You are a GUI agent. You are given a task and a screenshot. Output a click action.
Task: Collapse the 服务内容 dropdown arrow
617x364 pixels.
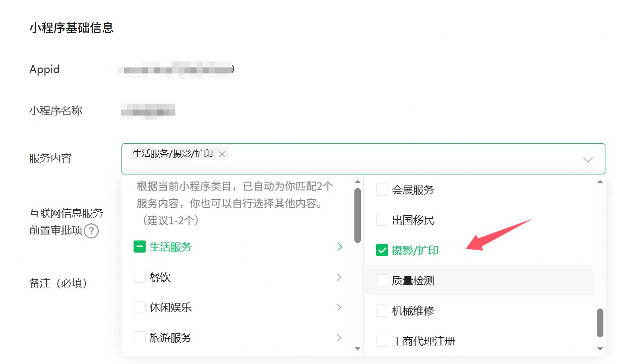pyautogui.click(x=588, y=159)
